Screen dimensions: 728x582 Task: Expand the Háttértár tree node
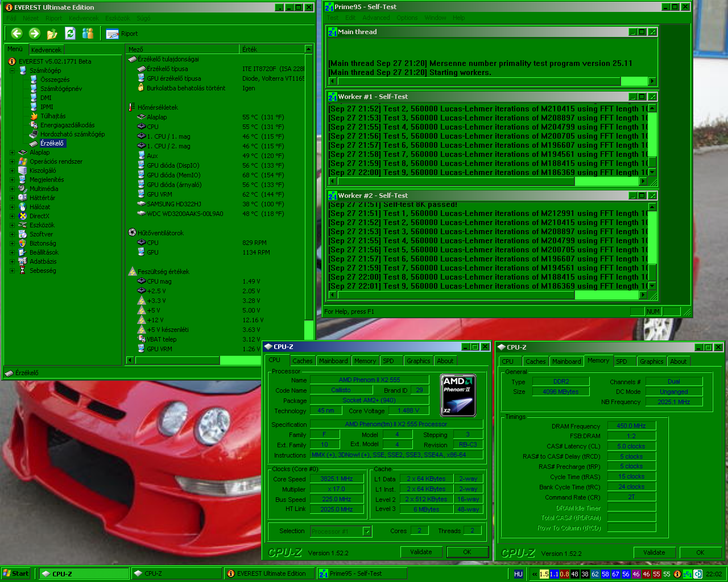tap(12, 198)
